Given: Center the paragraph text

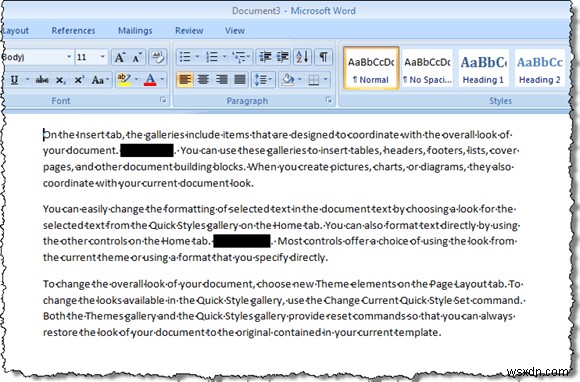Looking at the screenshot, I should (203, 80).
